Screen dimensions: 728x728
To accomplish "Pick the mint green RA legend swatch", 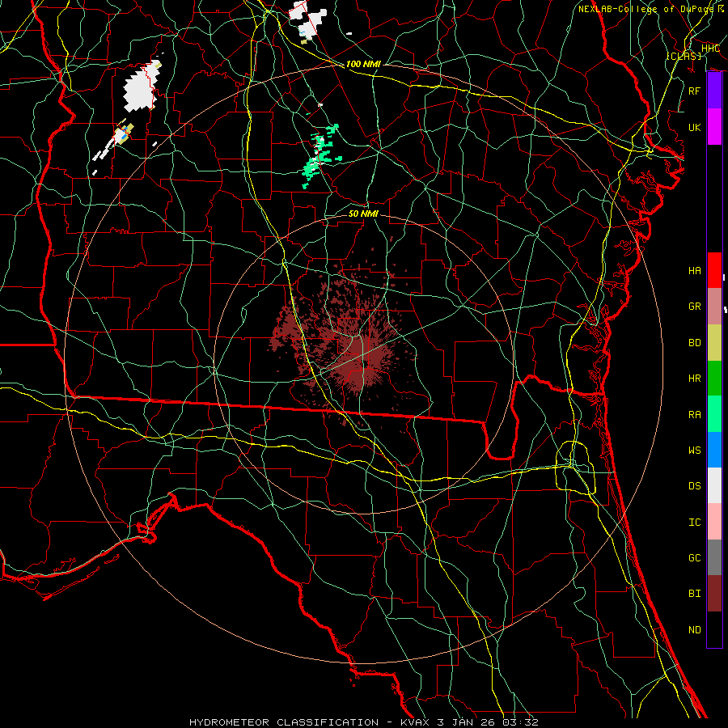I will pos(714,414).
